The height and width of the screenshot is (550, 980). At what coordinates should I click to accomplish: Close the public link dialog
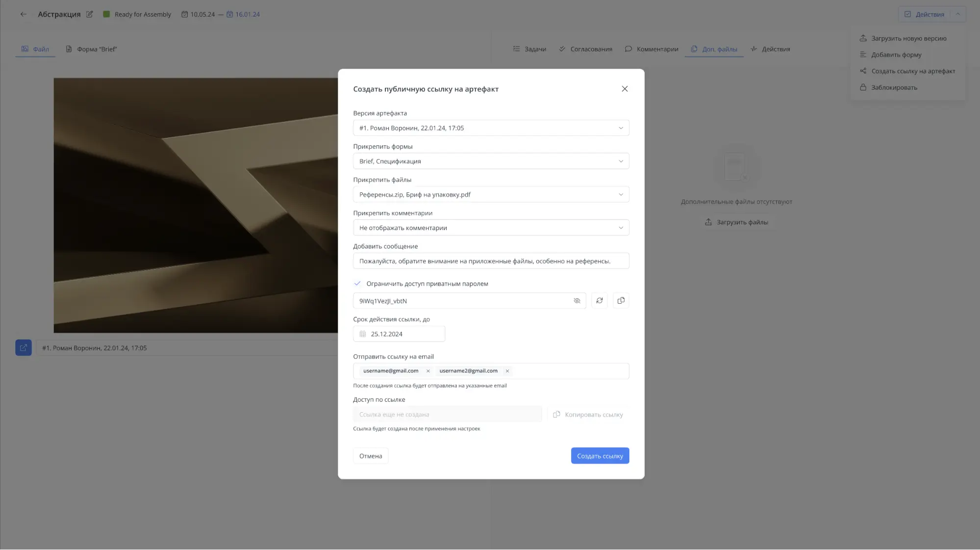(625, 89)
